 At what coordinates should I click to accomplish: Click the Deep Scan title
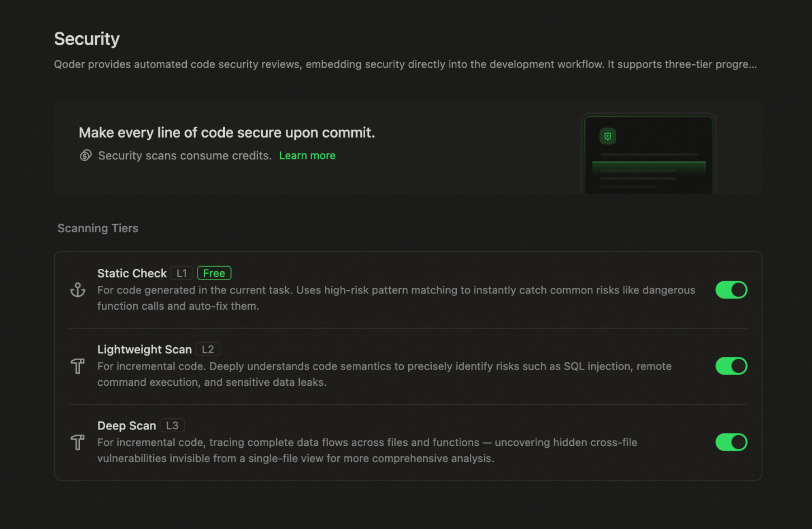(126, 425)
